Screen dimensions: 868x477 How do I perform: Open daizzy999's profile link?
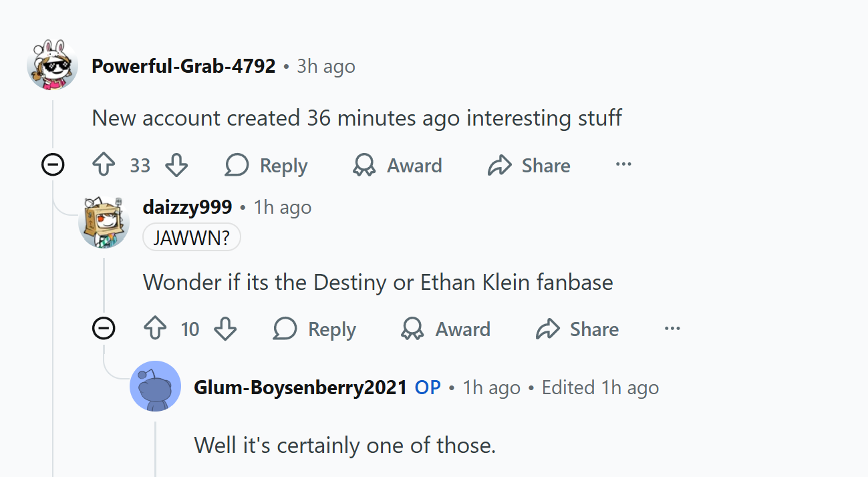coord(187,207)
